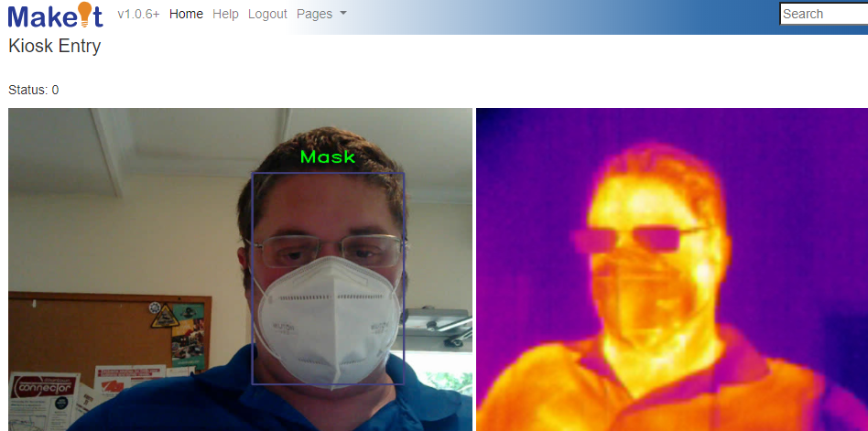868x431 pixels.
Task: Open the Home page link
Action: click(186, 14)
